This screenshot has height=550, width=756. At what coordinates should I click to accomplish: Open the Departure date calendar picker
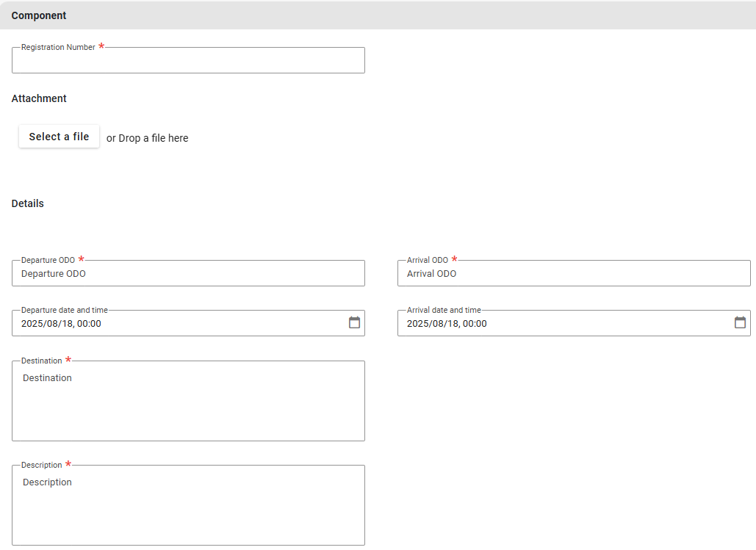coord(354,323)
